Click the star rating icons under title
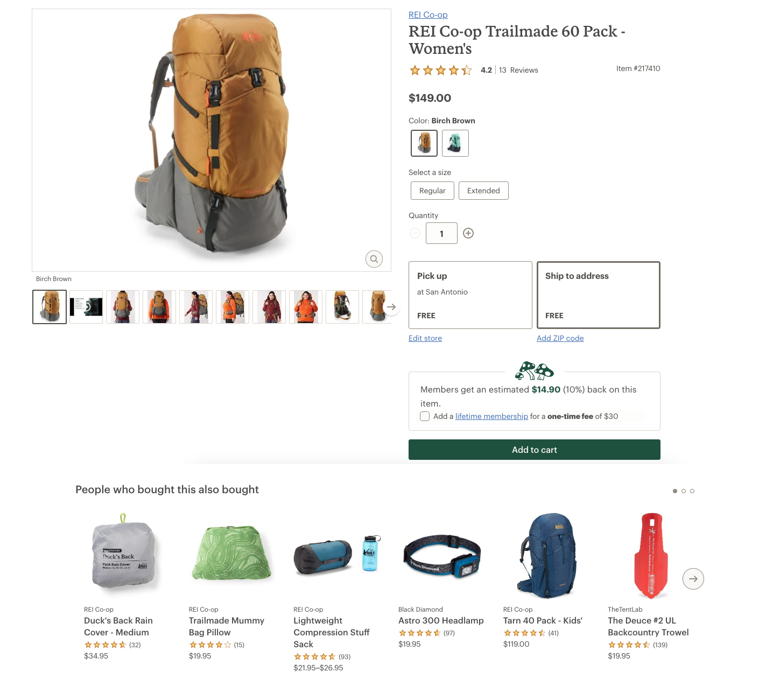 pos(441,70)
